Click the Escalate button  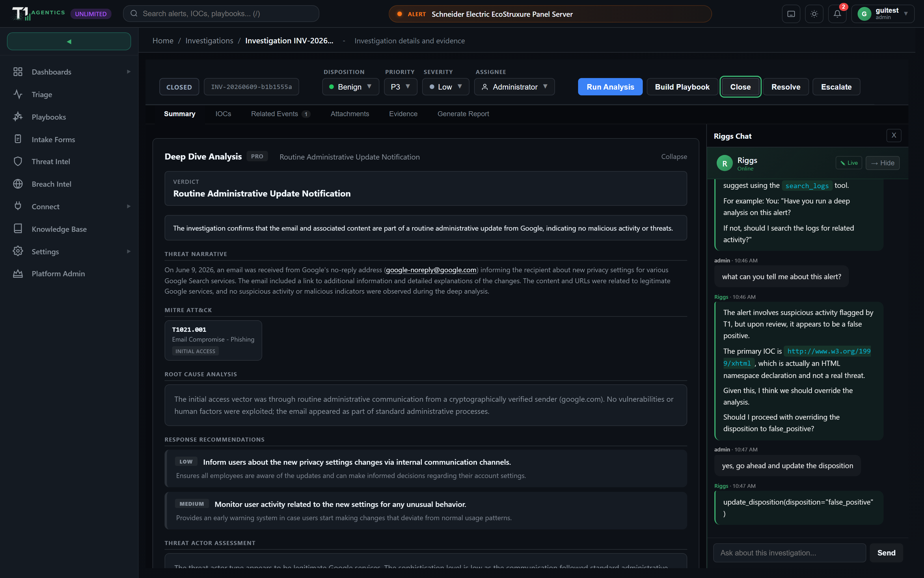(x=836, y=87)
